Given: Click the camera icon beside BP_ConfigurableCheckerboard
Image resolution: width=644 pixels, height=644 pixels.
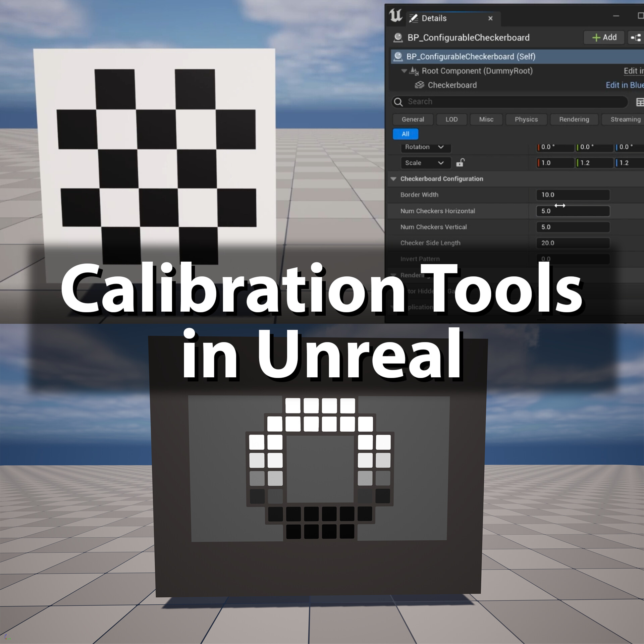Looking at the screenshot, I should click(x=398, y=38).
